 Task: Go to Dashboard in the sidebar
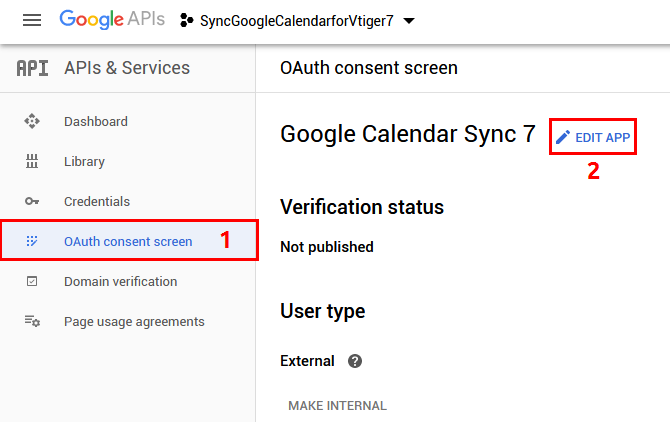[x=96, y=121]
